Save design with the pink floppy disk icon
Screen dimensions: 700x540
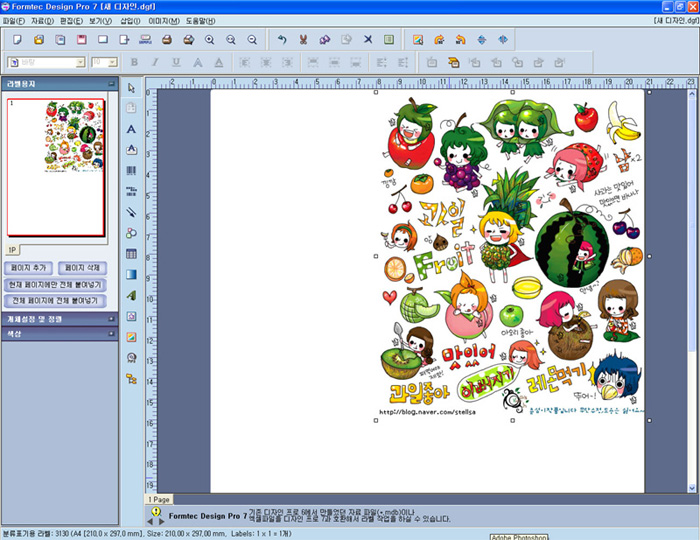click(81, 40)
